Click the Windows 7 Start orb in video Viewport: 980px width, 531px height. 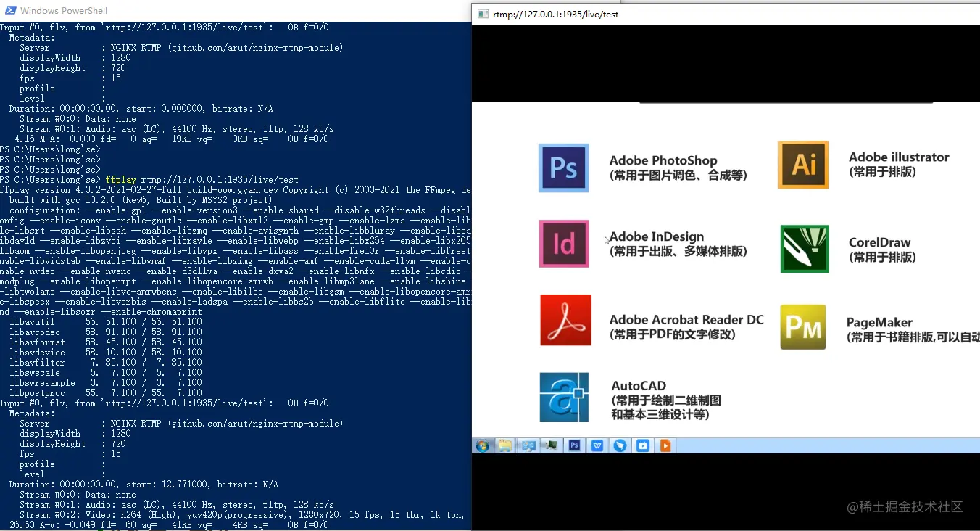482,445
